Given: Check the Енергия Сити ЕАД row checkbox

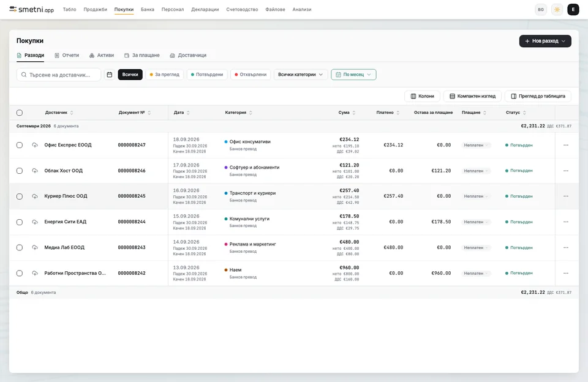Looking at the screenshot, I should tap(20, 222).
